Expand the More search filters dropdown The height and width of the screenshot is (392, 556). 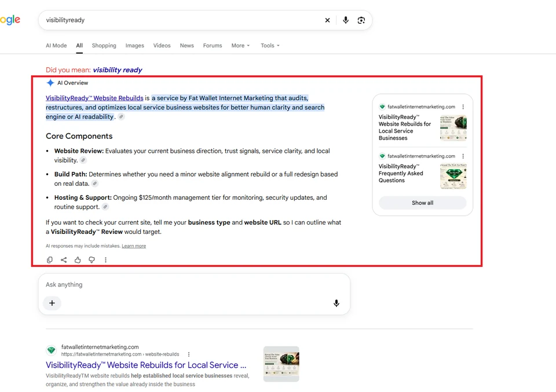pyautogui.click(x=240, y=46)
